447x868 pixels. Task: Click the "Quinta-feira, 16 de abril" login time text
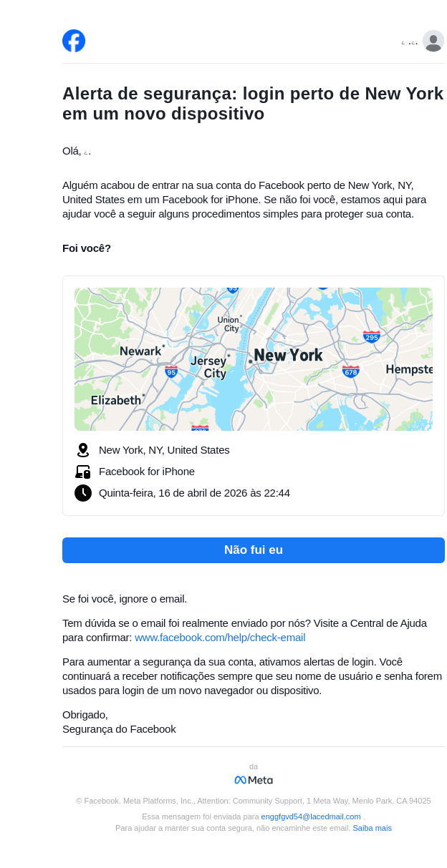click(194, 493)
